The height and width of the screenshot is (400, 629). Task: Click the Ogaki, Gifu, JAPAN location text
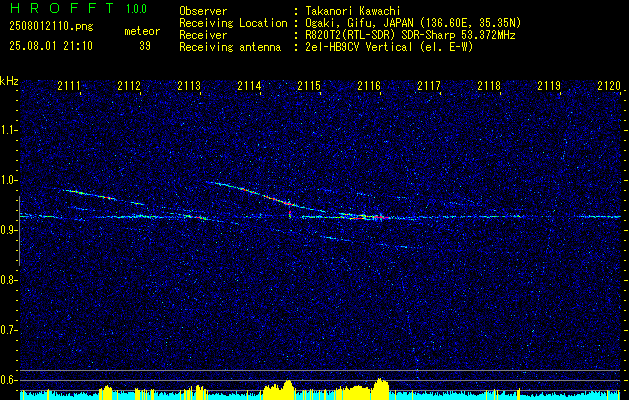(x=413, y=23)
